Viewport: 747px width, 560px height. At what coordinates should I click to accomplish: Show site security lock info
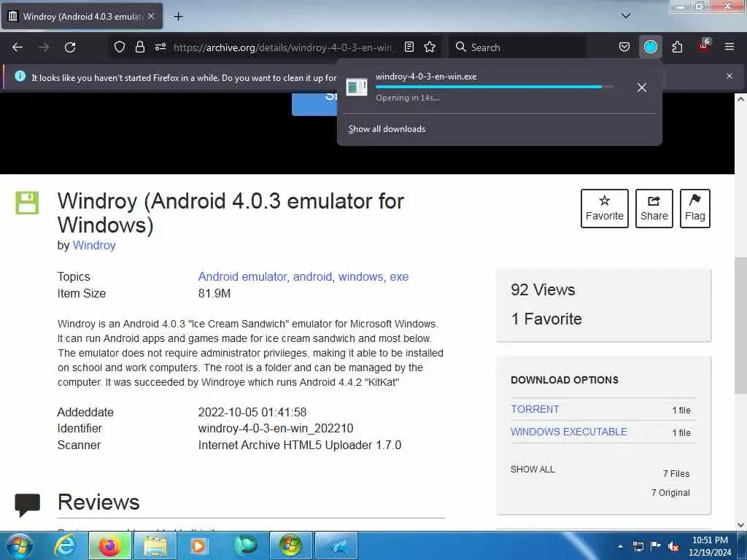tap(139, 47)
